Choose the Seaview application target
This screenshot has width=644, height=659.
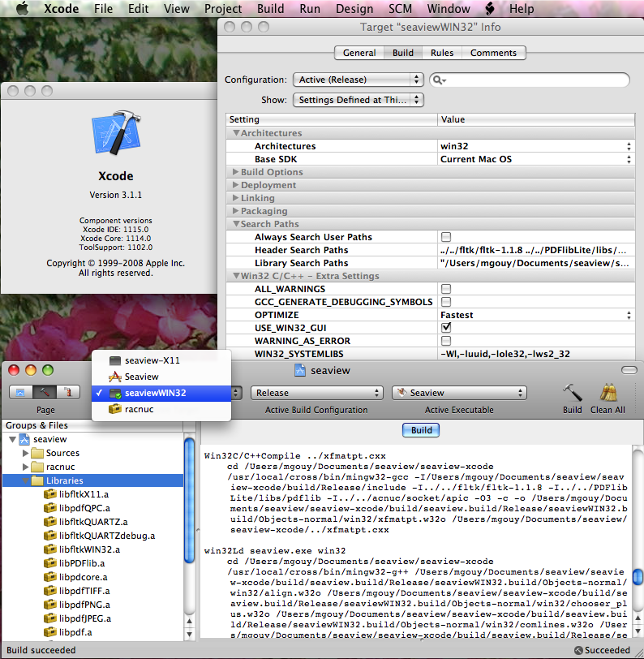pos(141,377)
